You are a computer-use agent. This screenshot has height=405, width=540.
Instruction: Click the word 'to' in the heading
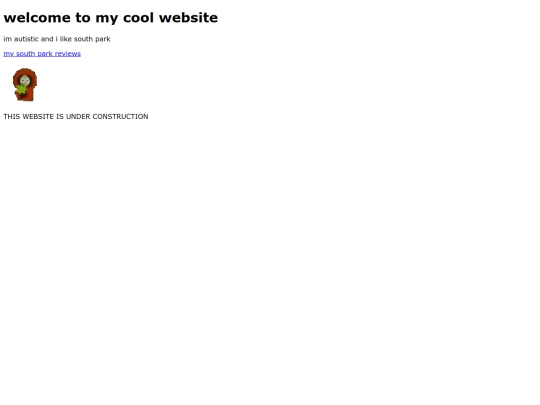pos(83,18)
